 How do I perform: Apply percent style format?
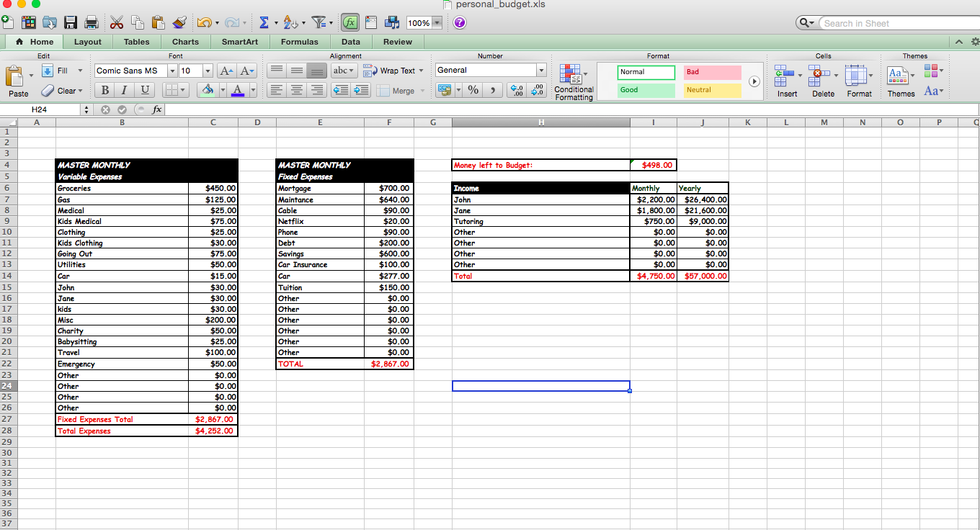tap(473, 90)
